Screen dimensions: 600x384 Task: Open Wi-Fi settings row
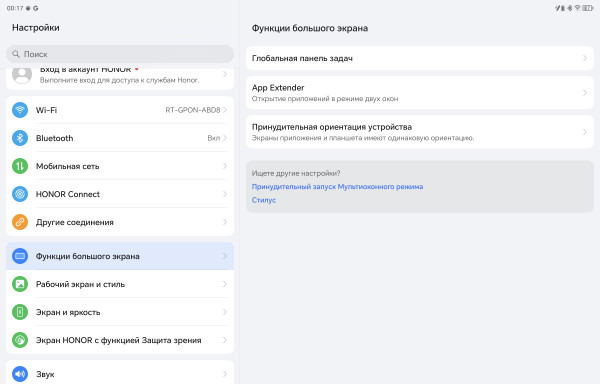[x=120, y=110]
